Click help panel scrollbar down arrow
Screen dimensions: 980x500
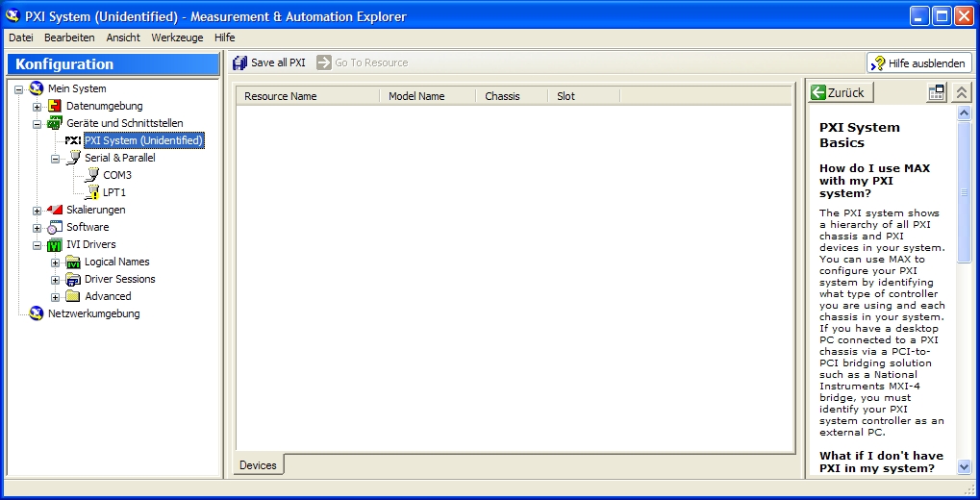pyautogui.click(x=963, y=466)
